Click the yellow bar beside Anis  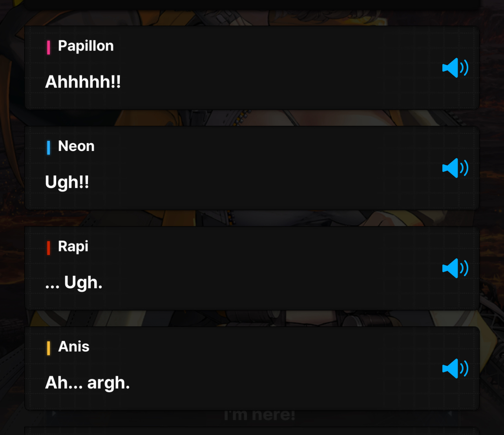(x=48, y=348)
